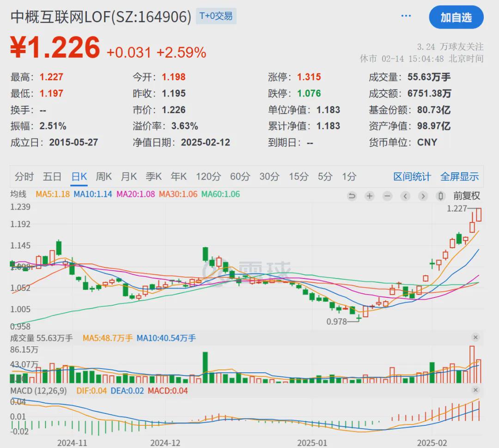
Task: Click the MA5:1.18 moving average label
Action: click(x=53, y=194)
